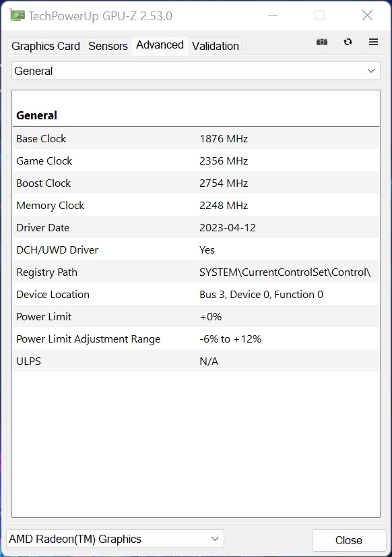Click the Boost Clock 2754 MHz value

224,183
